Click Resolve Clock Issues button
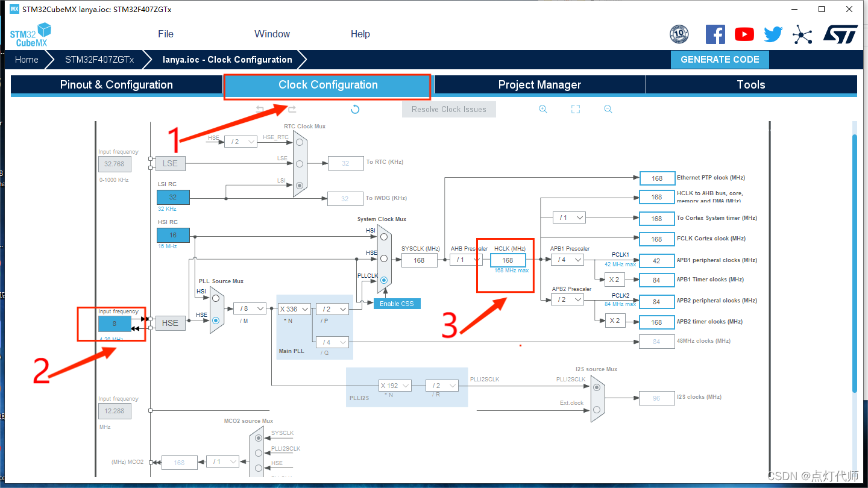 click(448, 109)
